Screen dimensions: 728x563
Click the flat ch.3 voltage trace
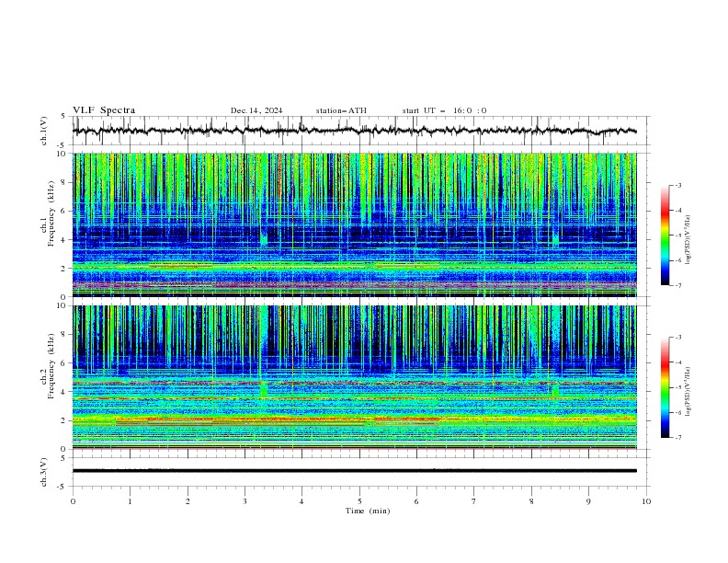355,471
